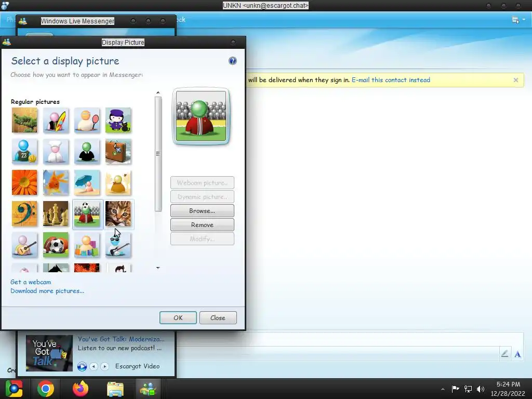Open the network tray icon
532x399 pixels.
(468, 389)
